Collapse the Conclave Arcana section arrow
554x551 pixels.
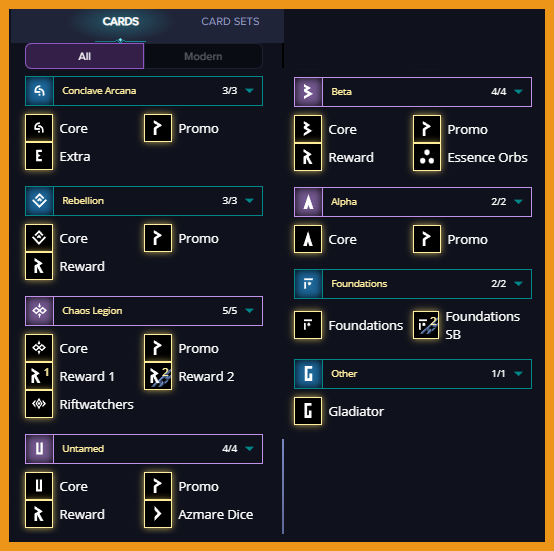coord(249,91)
